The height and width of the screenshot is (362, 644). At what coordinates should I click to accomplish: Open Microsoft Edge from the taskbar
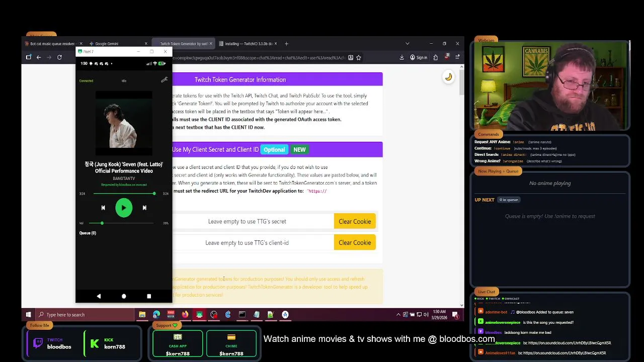coord(156,315)
